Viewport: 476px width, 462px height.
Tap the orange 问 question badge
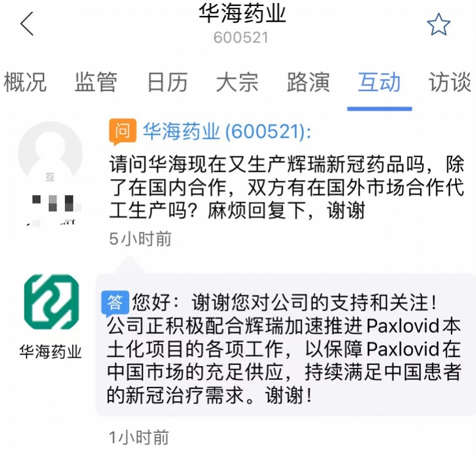pos(123,131)
